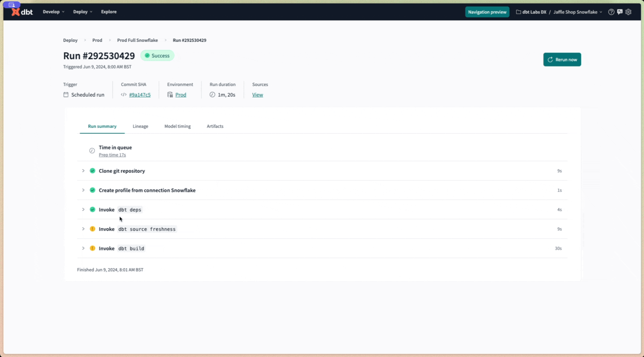
Task: Open the Explore menu
Action: 109,12
